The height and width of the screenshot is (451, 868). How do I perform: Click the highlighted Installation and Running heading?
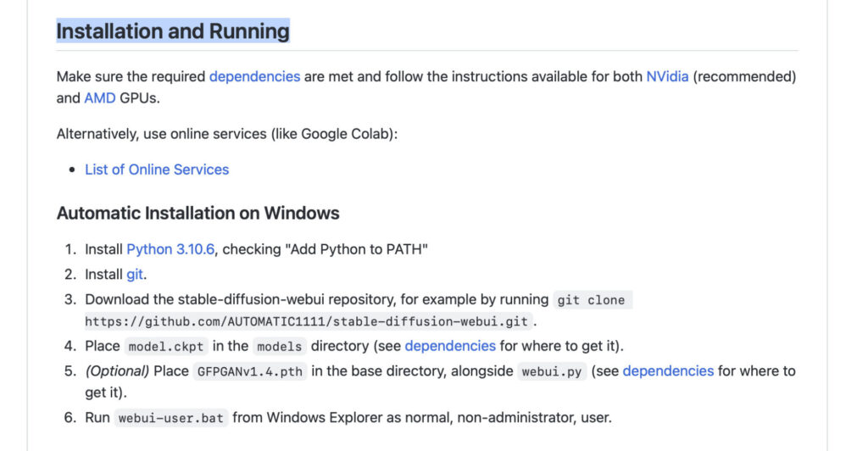(x=173, y=31)
